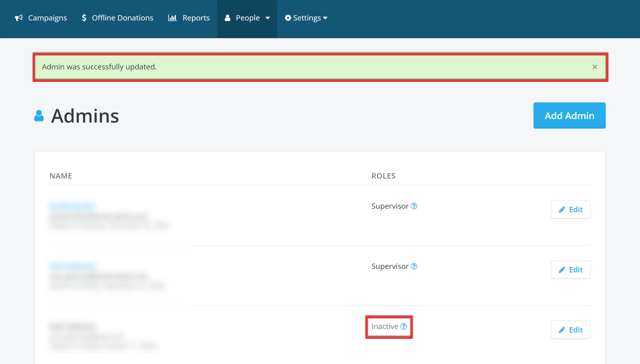
Task: Click the Settings gear icon
Action: point(288,18)
